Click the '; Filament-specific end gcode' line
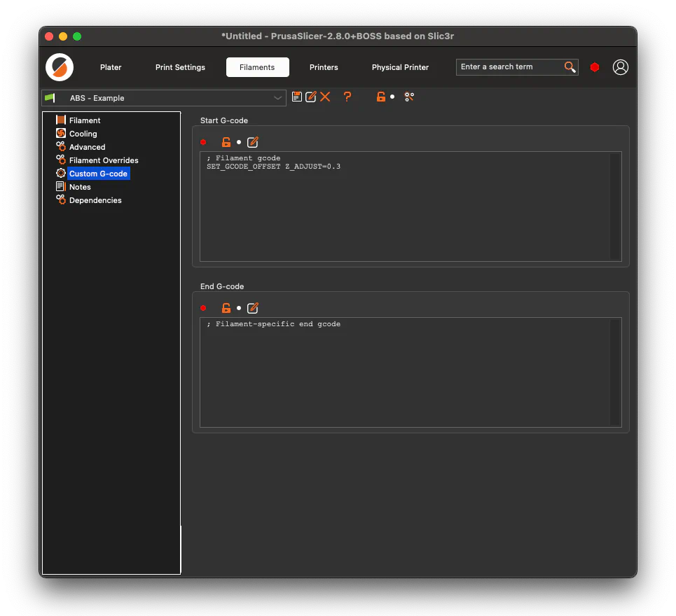This screenshot has height=616, width=676. point(273,324)
